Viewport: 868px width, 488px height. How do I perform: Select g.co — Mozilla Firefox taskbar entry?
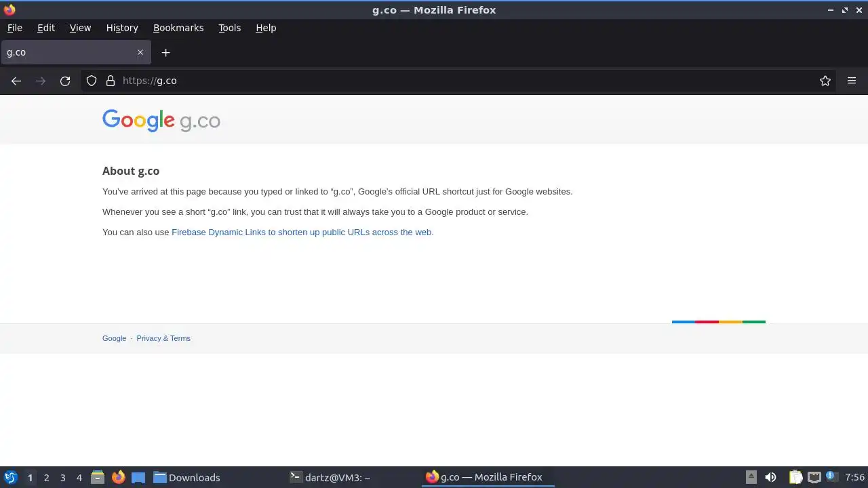(488, 477)
